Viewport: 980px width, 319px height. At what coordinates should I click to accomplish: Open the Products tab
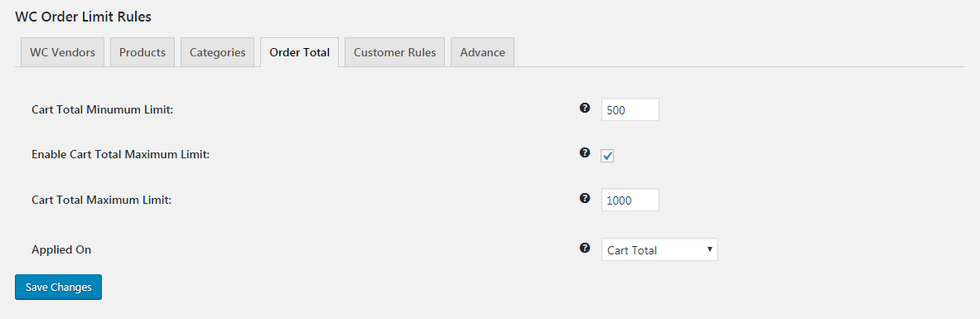[x=142, y=52]
